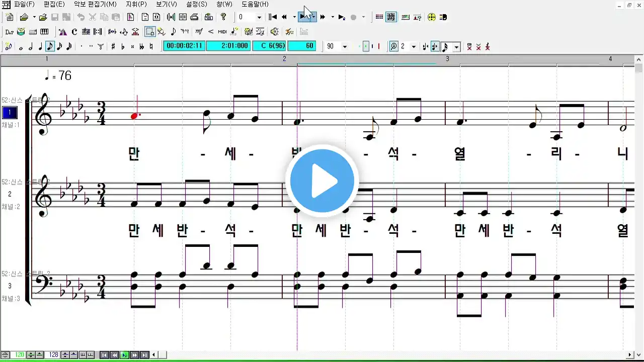Click the green bottom bar play button
Screen dimensions: 644x362
tap(124, 355)
